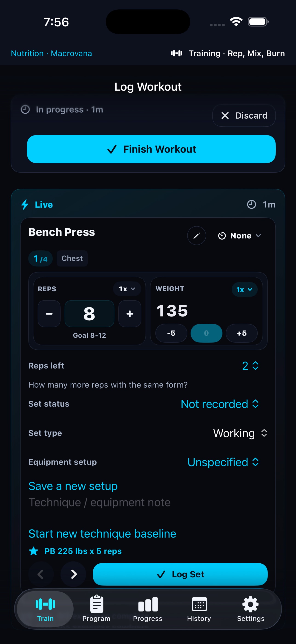Discard the current workout
The height and width of the screenshot is (644, 296).
point(244,115)
